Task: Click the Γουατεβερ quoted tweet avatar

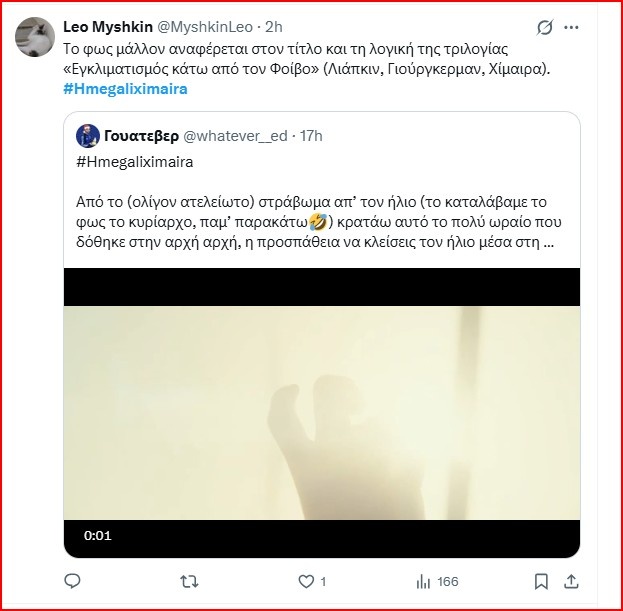Action: pos(89,136)
